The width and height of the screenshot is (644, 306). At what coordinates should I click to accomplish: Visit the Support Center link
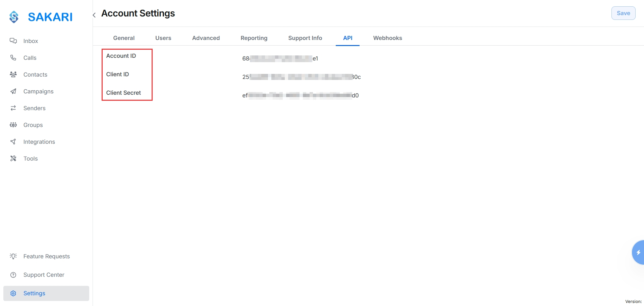[x=44, y=275]
